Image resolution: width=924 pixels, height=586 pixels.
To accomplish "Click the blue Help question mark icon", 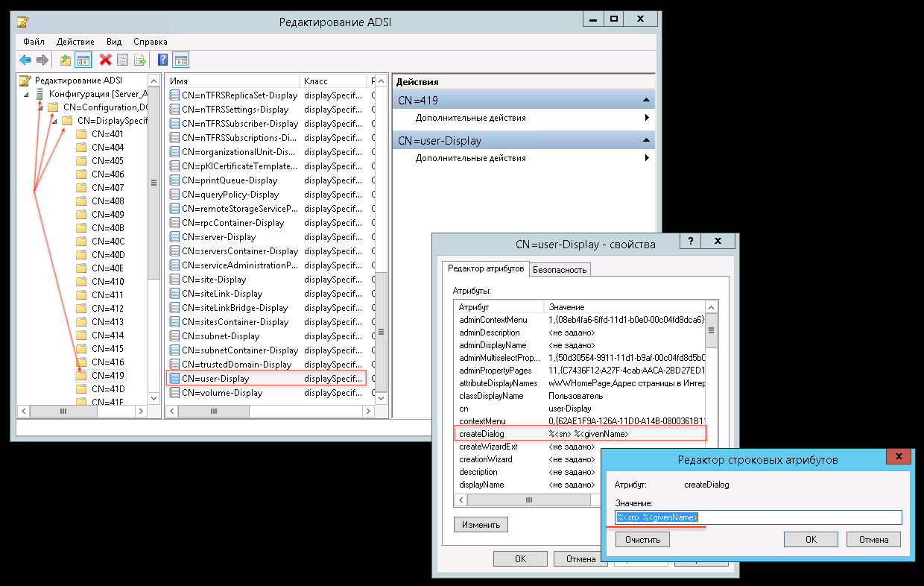I will (162, 60).
